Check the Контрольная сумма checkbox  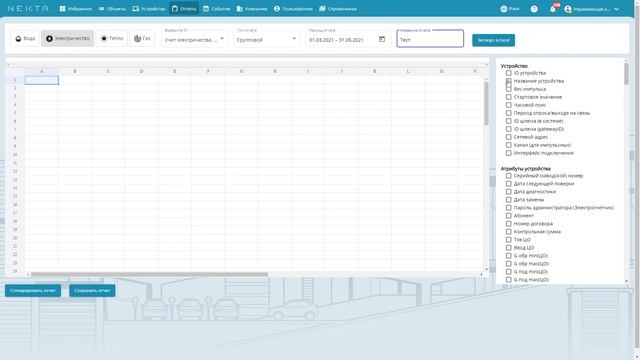coord(509,231)
